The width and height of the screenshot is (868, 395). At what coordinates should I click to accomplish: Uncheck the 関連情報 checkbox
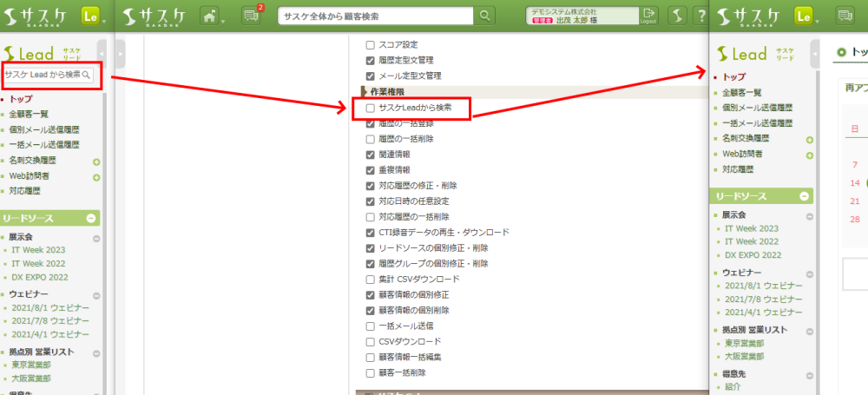tap(371, 154)
